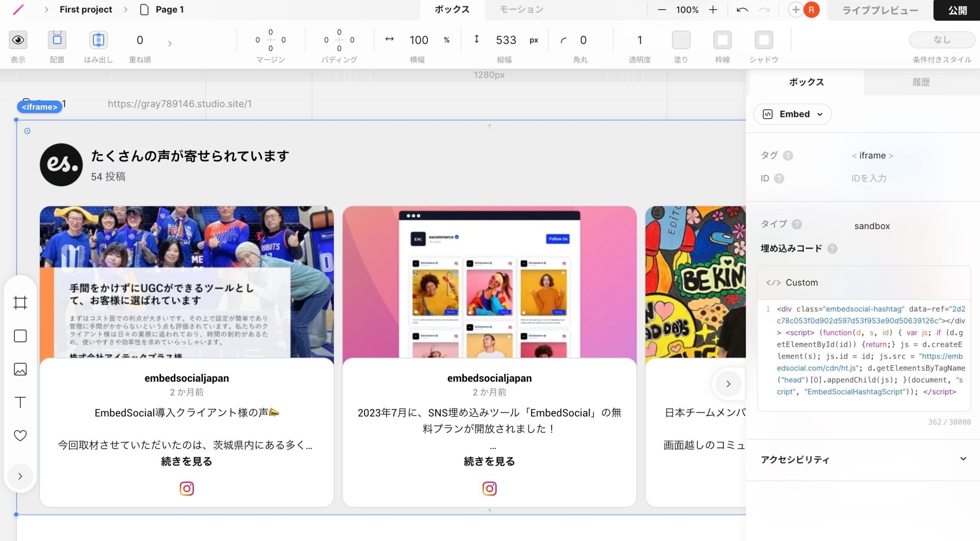Open the シャドウ shadow swatch
The image size is (980, 541).
[x=764, y=40]
